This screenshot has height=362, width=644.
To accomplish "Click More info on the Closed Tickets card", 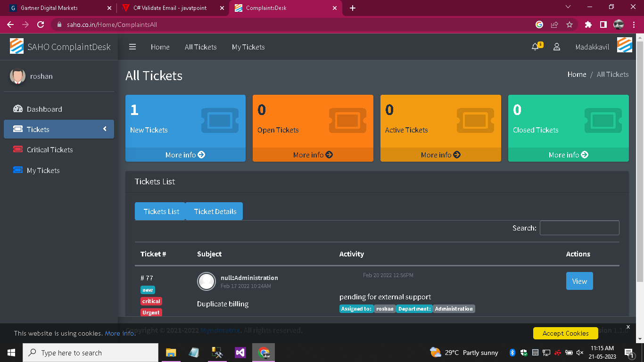I will point(568,155).
